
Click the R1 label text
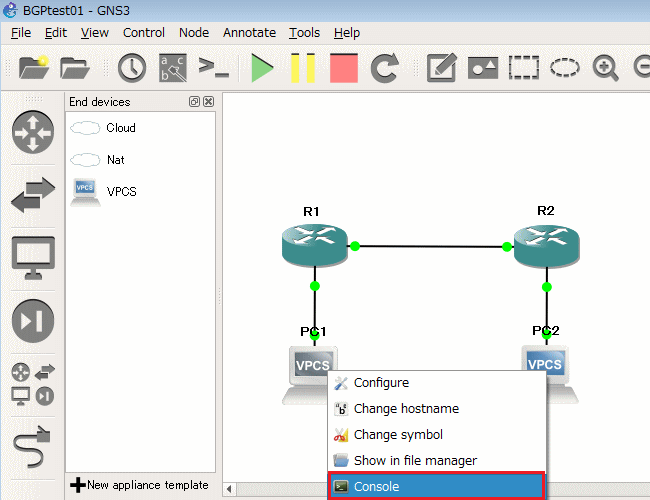311,211
